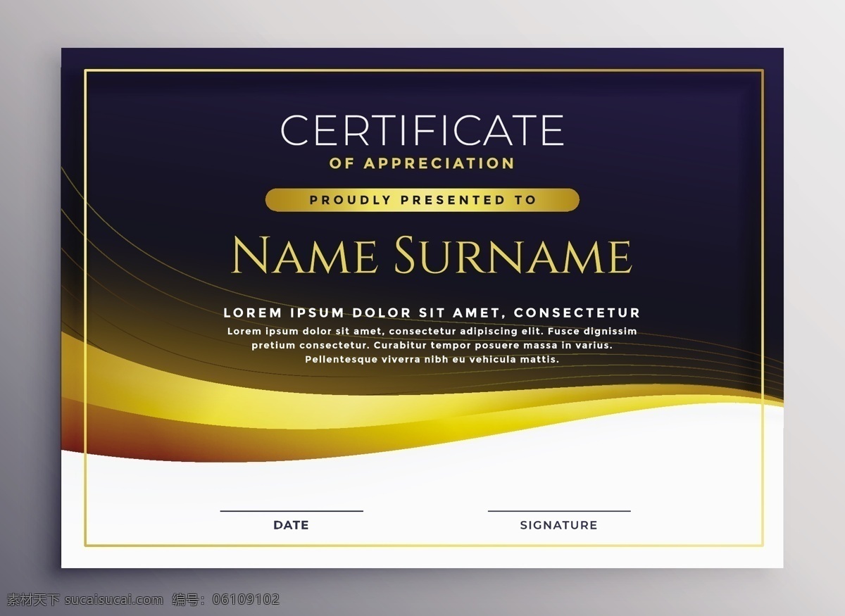Click the "CERTIFICATE" title text
The height and width of the screenshot is (616, 845).
[x=423, y=130]
